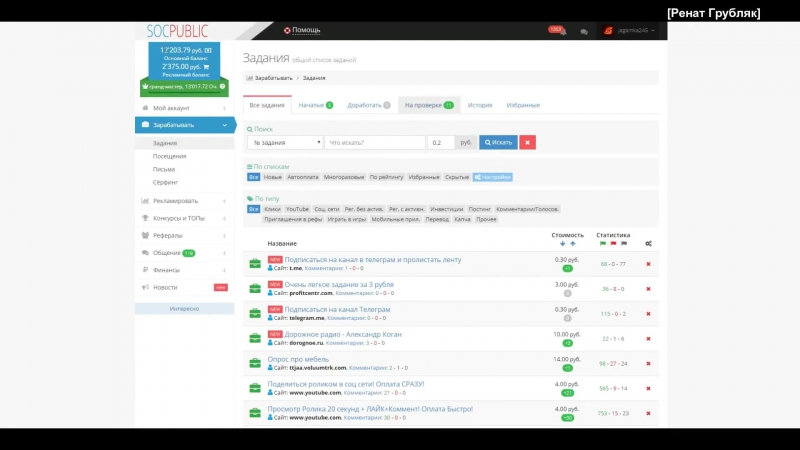This screenshot has height=450, width=800.
Task: Open the '№ задания' search type dropdown
Action: [284, 142]
